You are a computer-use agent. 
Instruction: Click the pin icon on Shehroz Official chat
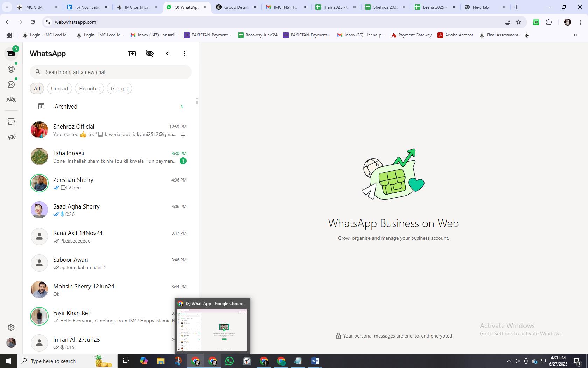click(183, 135)
